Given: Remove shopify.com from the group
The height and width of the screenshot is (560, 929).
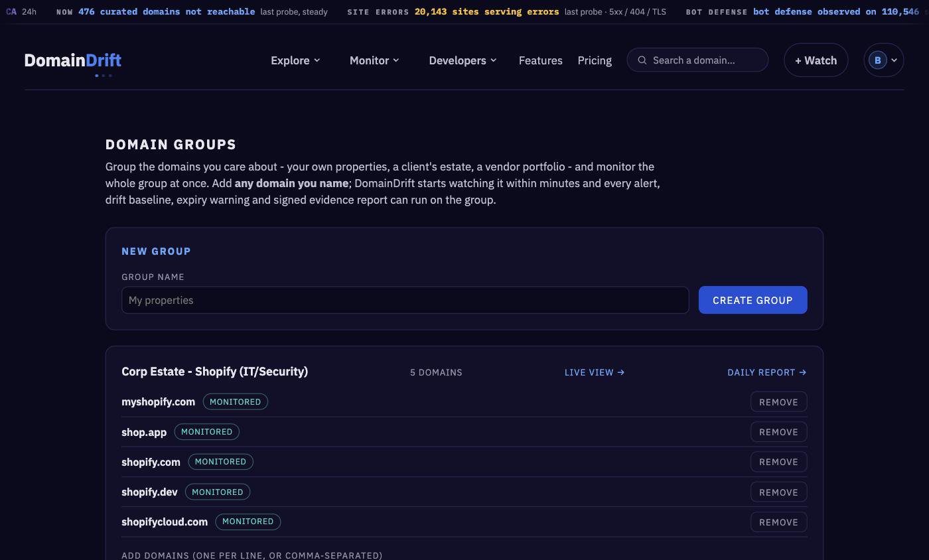Looking at the screenshot, I should point(778,462).
